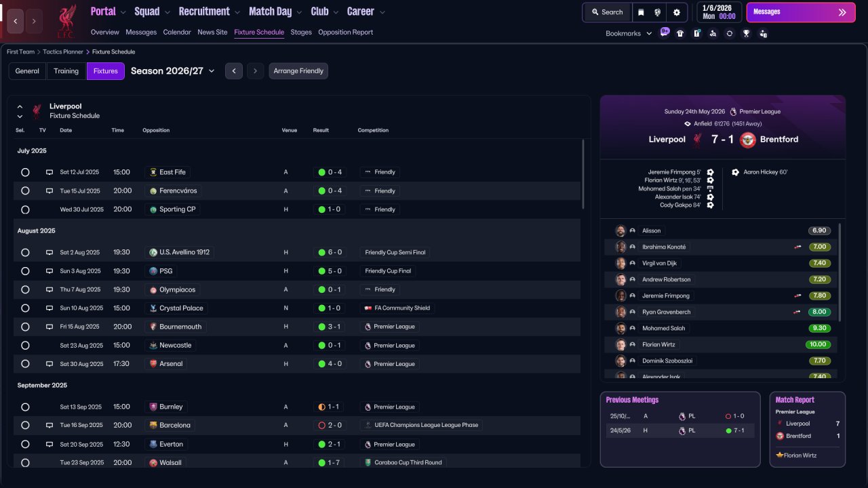The width and height of the screenshot is (868, 488).
Task: Click the Brentford crest in the match header
Action: (747, 140)
